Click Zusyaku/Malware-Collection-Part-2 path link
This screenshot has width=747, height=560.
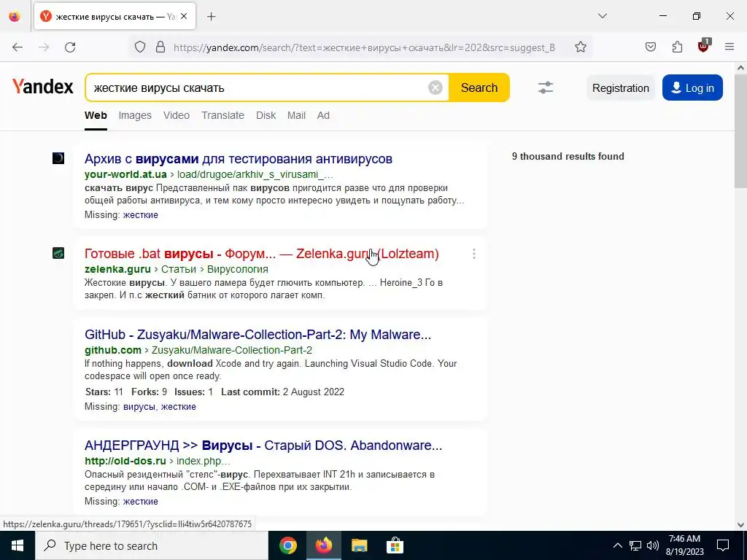(231, 350)
